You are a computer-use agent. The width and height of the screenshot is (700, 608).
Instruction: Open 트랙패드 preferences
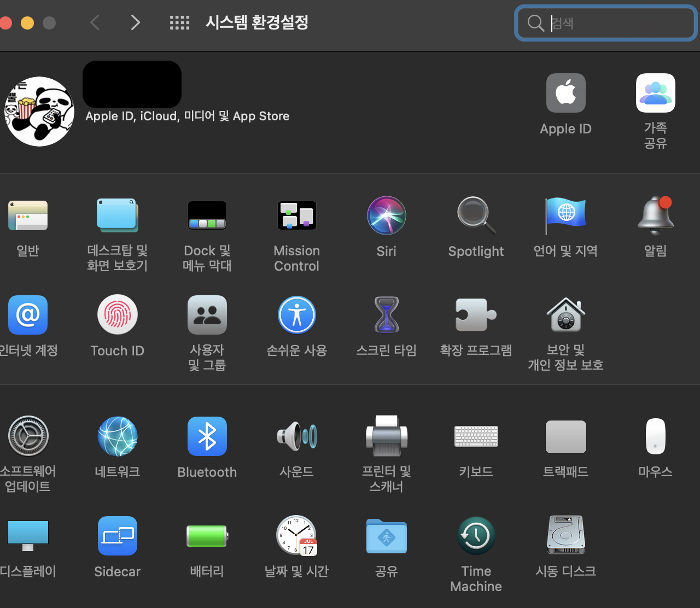pyautogui.click(x=566, y=436)
